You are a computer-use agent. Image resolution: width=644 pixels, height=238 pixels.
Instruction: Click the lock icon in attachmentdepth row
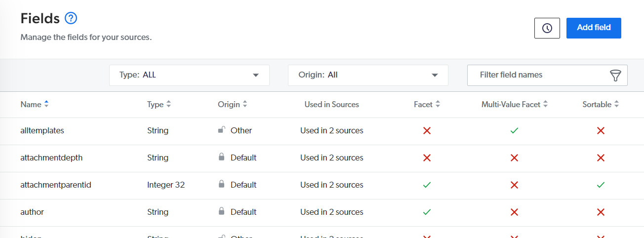point(222,158)
